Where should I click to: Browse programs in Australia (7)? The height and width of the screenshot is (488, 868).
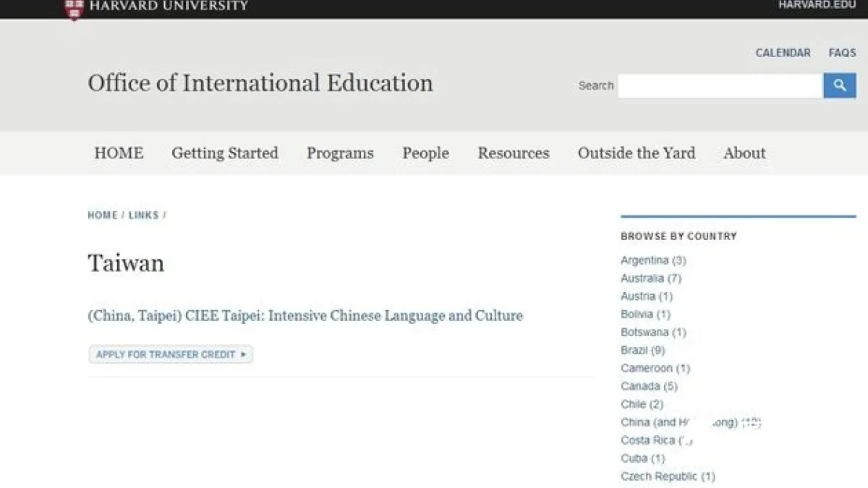pyautogui.click(x=651, y=278)
